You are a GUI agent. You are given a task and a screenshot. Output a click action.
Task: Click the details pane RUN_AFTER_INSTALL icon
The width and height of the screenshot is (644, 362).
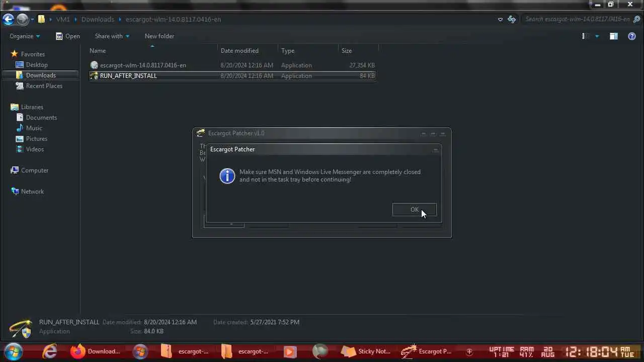(21, 328)
